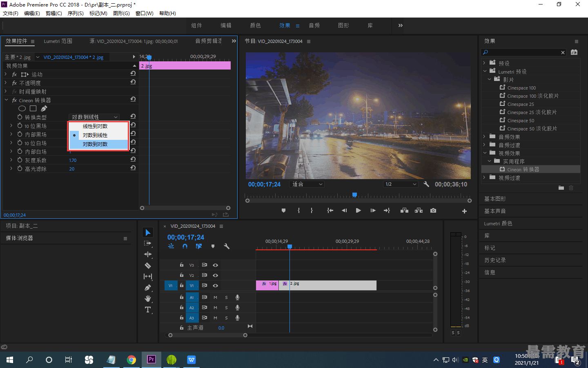The width and height of the screenshot is (588, 368).
Task: Expand the 音频效果 folder
Action: click(x=484, y=137)
